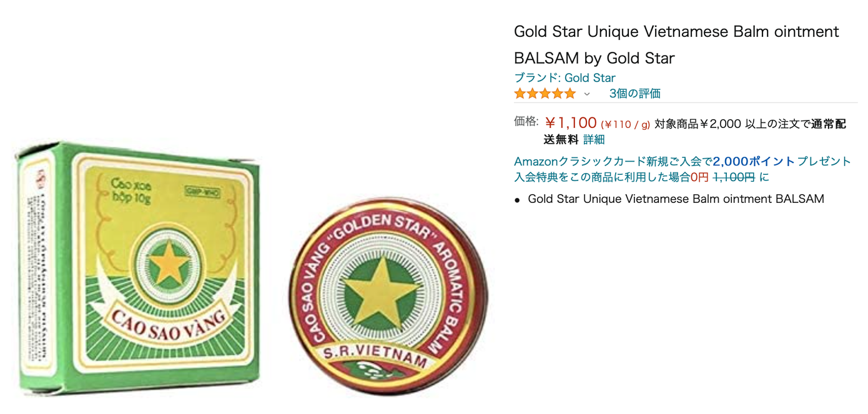Click the yellow star on the green box

[167, 264]
